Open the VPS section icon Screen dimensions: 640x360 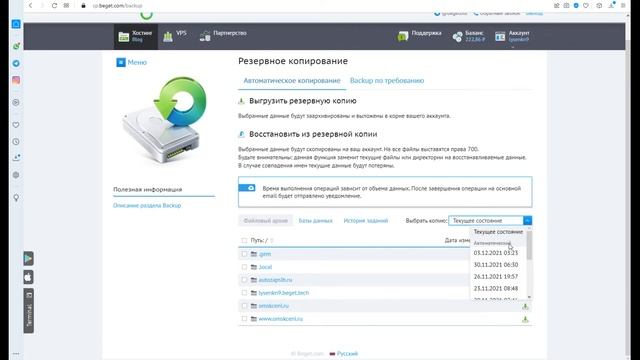(x=168, y=37)
